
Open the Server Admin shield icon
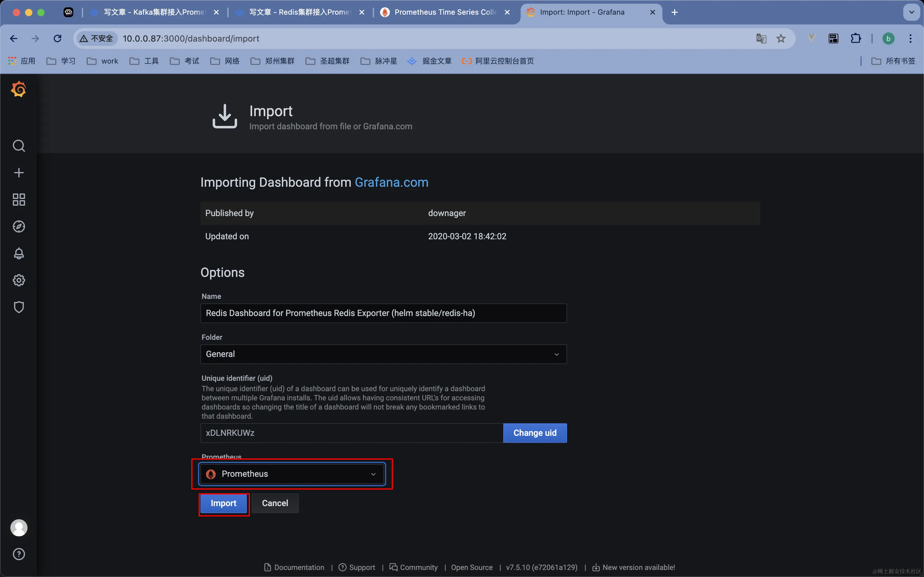[19, 307]
